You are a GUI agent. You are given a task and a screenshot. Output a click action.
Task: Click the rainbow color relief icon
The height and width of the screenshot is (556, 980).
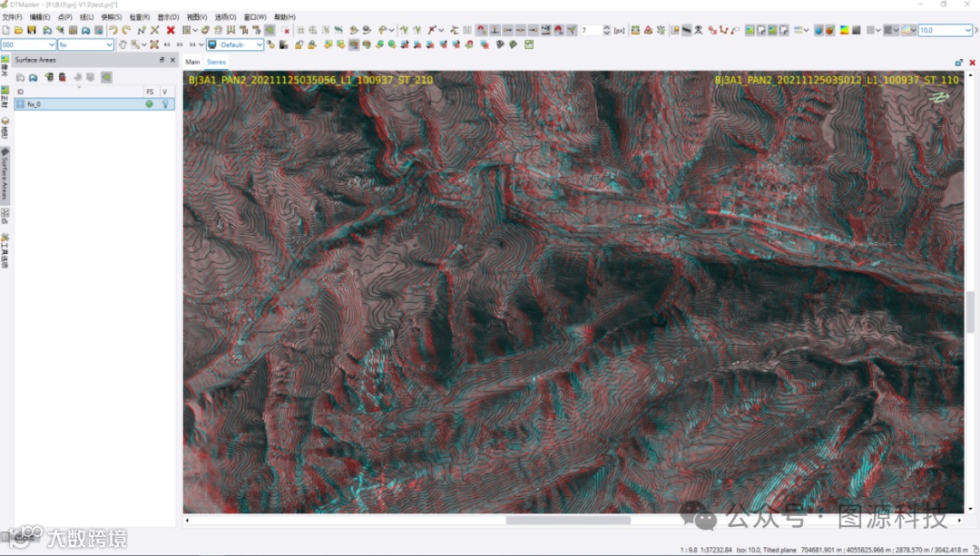click(x=844, y=30)
